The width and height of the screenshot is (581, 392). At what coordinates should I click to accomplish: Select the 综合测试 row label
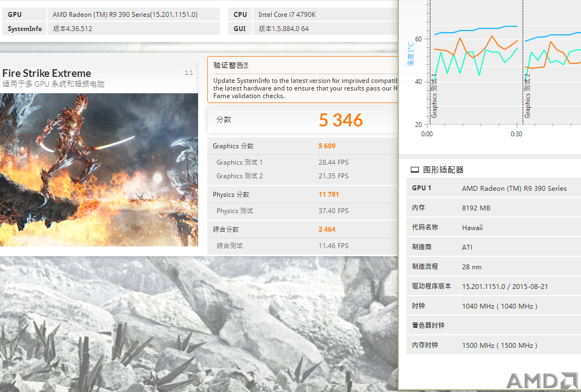(229, 245)
